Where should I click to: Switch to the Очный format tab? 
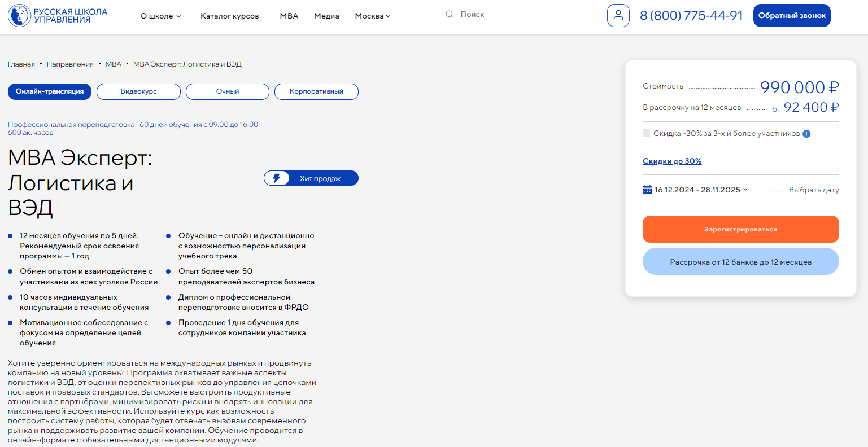[x=228, y=91]
